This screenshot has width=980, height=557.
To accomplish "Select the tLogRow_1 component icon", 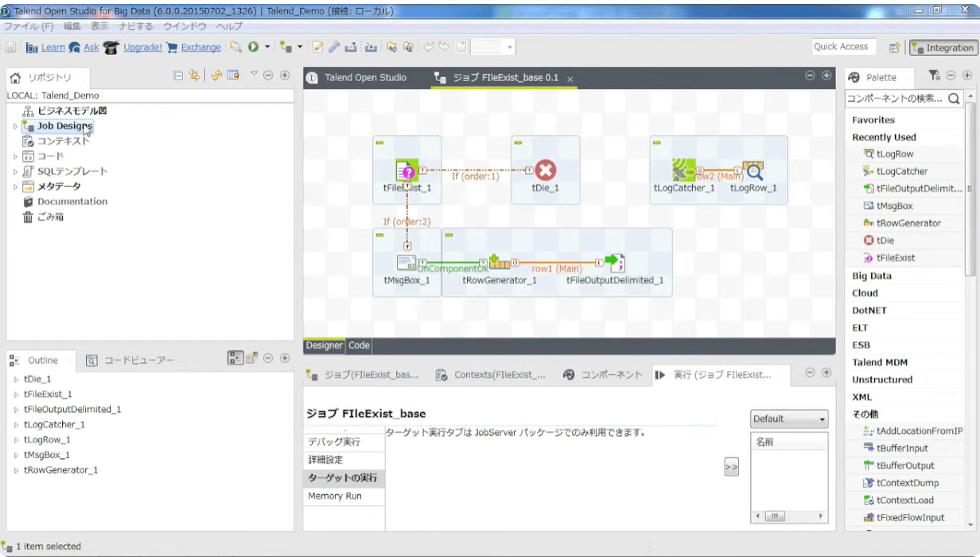I will [x=753, y=170].
